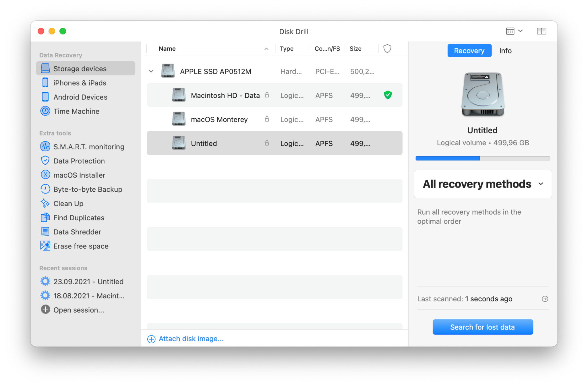Click 'PCI-E...' cell of APPLE SSD row
The width and height of the screenshot is (588, 387).
point(327,71)
